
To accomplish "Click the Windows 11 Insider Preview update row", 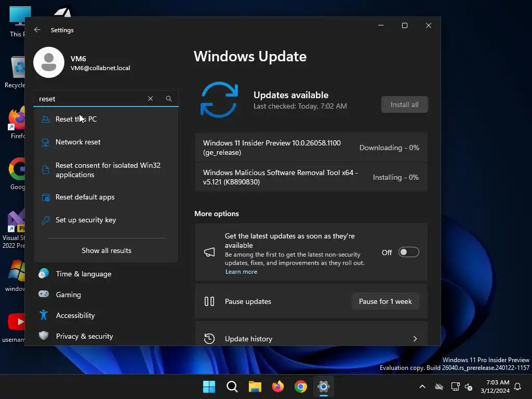I will coord(311,148).
